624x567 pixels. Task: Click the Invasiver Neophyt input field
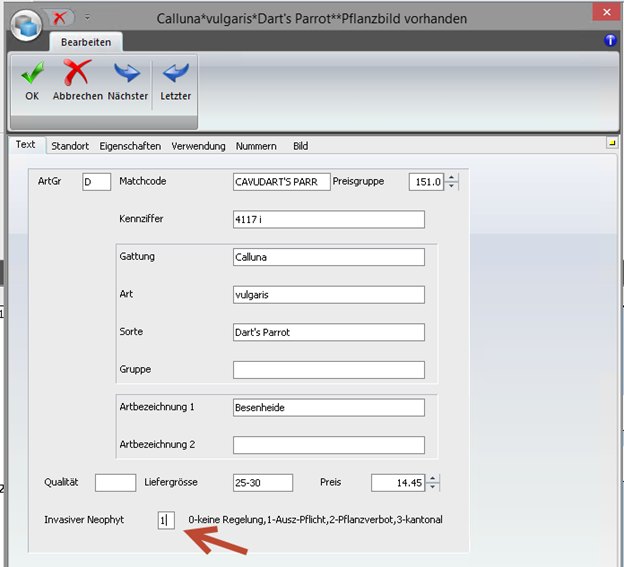[165, 520]
